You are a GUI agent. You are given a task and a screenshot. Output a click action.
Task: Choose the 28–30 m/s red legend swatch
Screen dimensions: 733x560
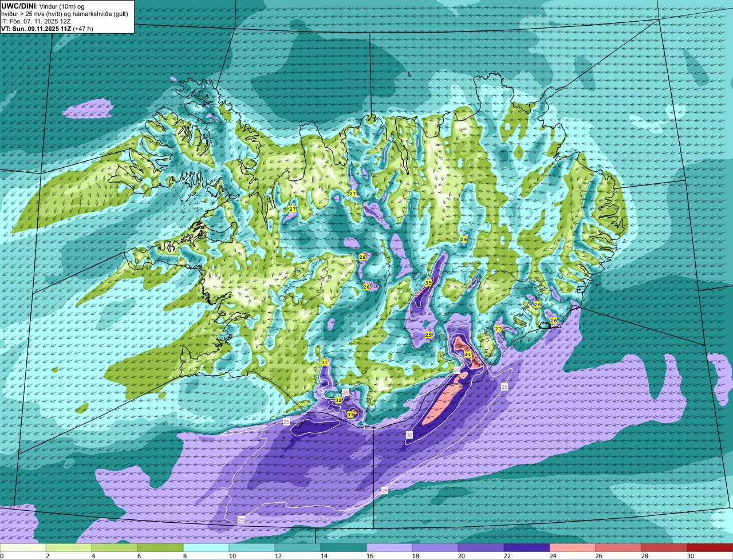tap(664, 547)
